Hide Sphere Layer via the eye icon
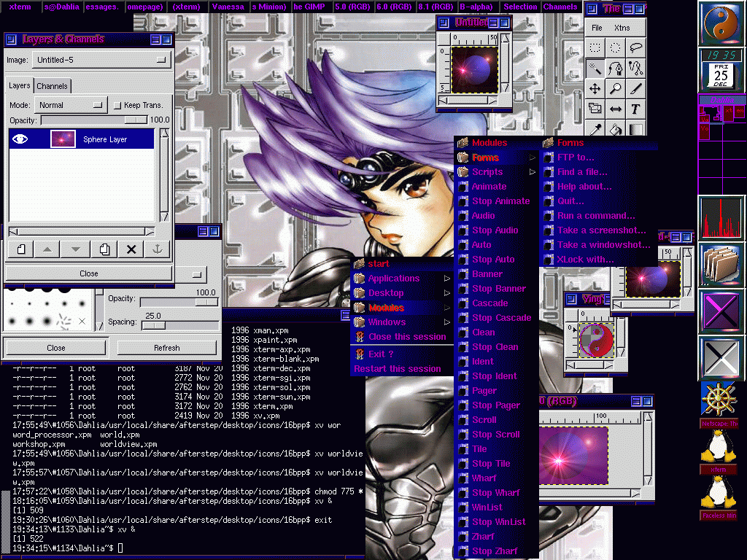Screen dimensions: 747x560 tap(20, 139)
